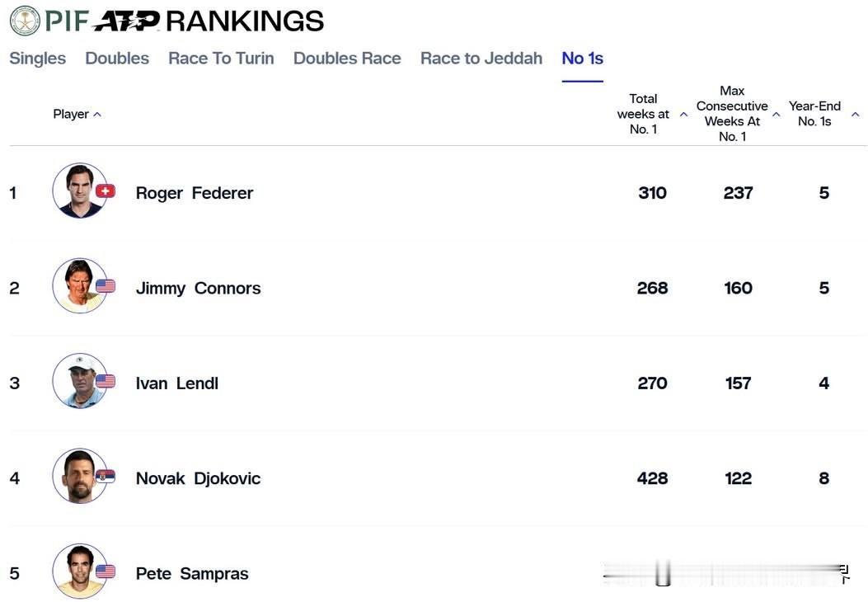Click the PIF logo emblem
Image resolution: width=868 pixels, height=602 pixels.
(24, 20)
